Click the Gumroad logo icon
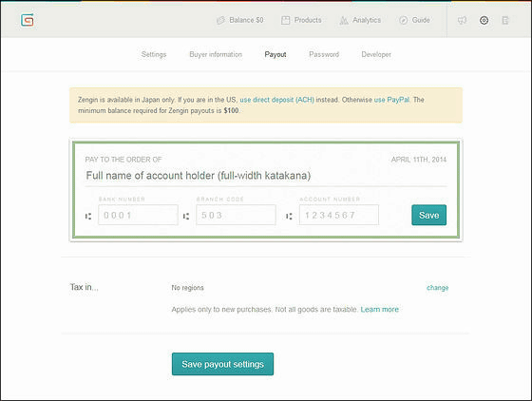 pyautogui.click(x=28, y=20)
